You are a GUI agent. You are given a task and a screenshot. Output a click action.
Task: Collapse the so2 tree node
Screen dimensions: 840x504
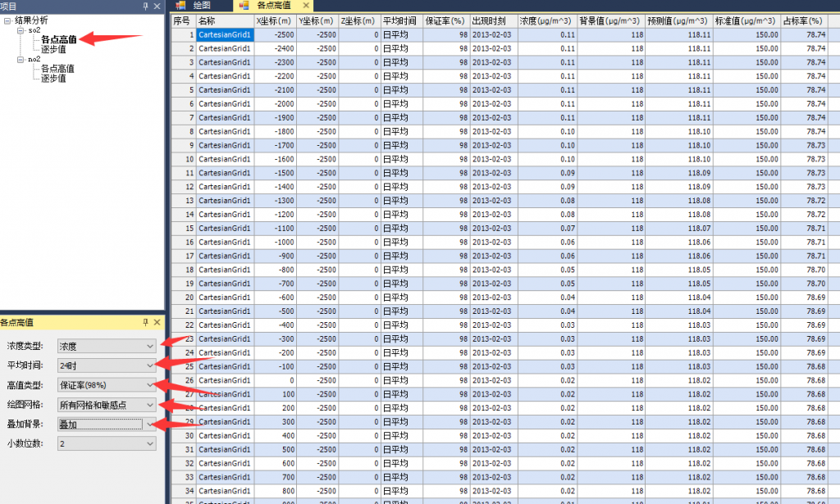pos(20,30)
